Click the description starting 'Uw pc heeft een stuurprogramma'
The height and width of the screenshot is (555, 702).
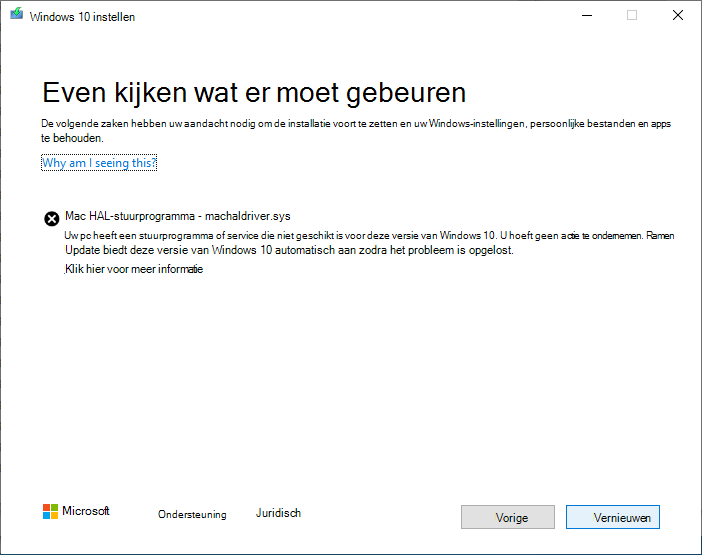[369, 243]
